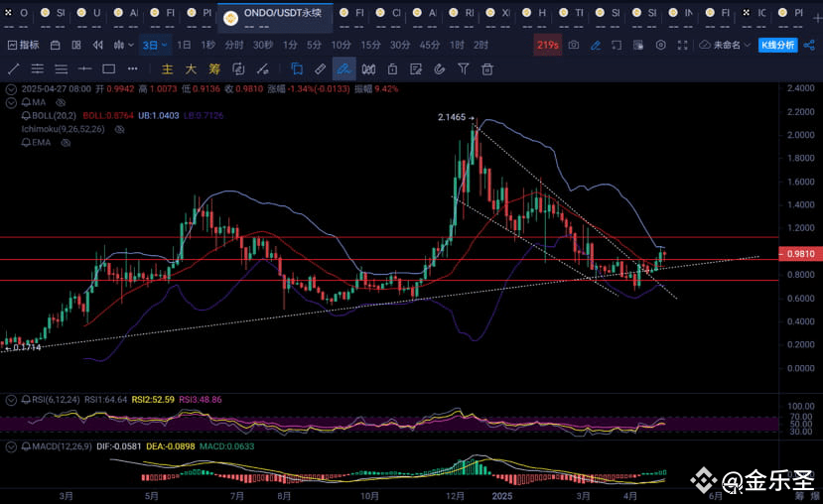Click the 219s countdown badge
This screenshot has height=504, width=823.
click(547, 45)
